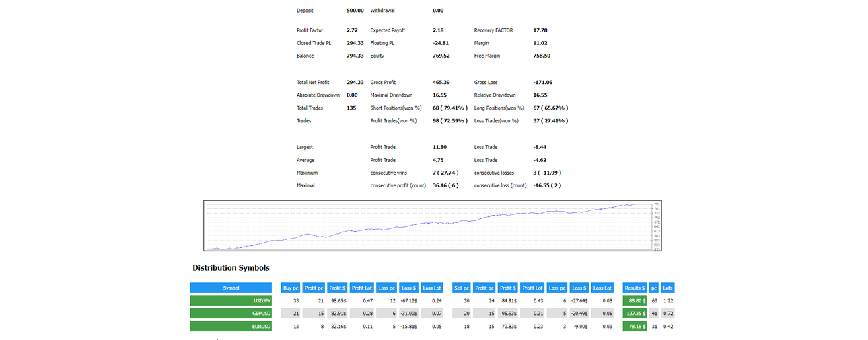Select the Balance value 794.33
The width and height of the screenshot is (868, 340).
point(355,56)
